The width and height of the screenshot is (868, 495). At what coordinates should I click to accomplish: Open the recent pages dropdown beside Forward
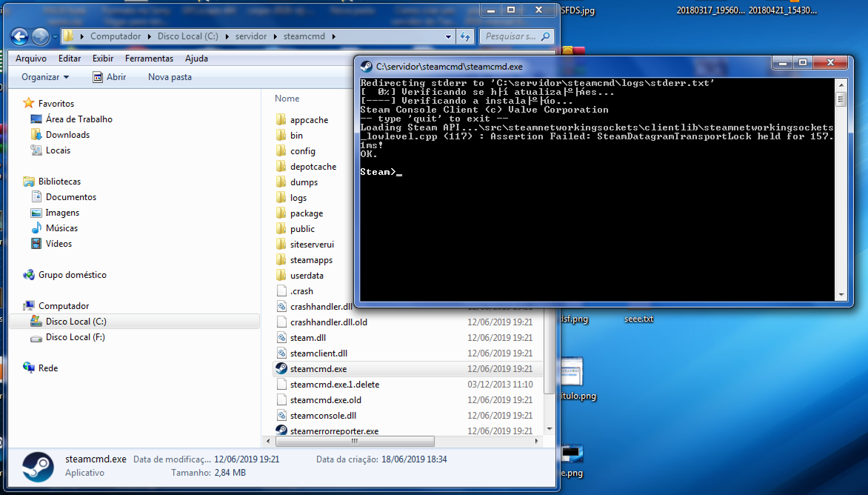pyautogui.click(x=55, y=37)
